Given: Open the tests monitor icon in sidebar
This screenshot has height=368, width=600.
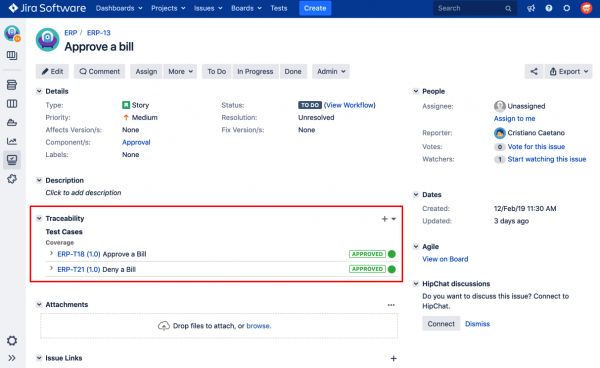Looking at the screenshot, I should pyautogui.click(x=12, y=160).
